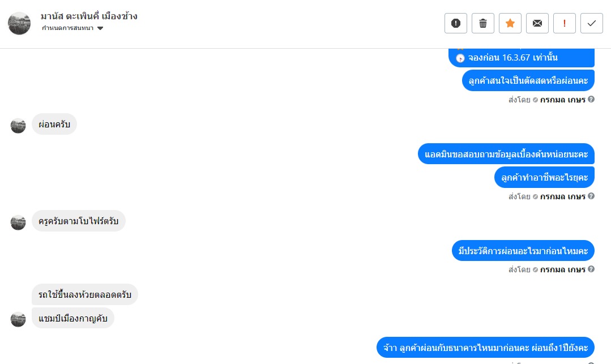Click avatar next to ครูครับ message

click(18, 222)
